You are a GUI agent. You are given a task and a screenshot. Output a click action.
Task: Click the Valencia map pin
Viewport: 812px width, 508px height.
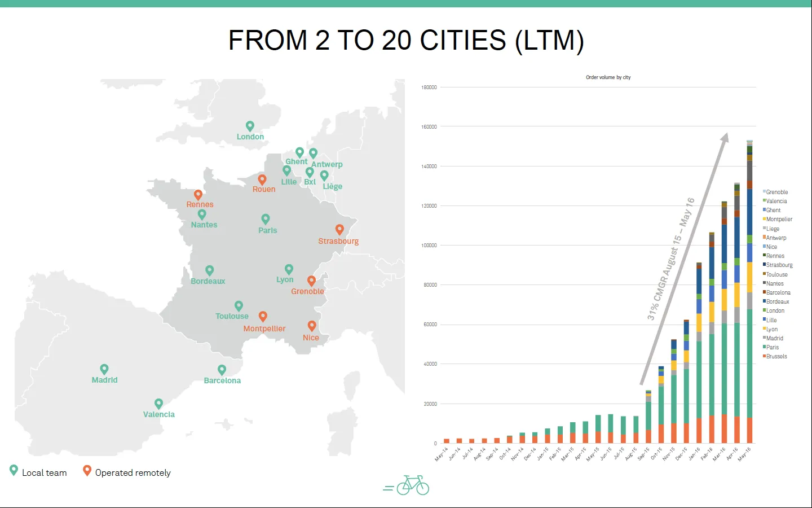pos(158,404)
